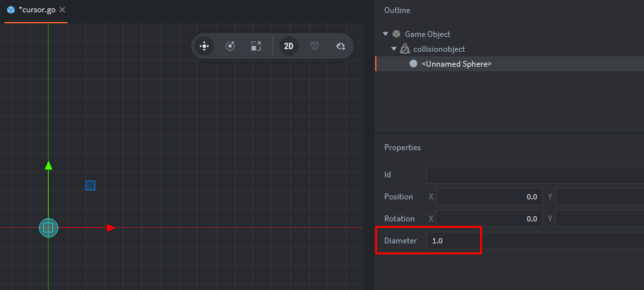Select <Unnamed Sphere> in the Outline
This screenshot has height=290, width=644.
456,63
